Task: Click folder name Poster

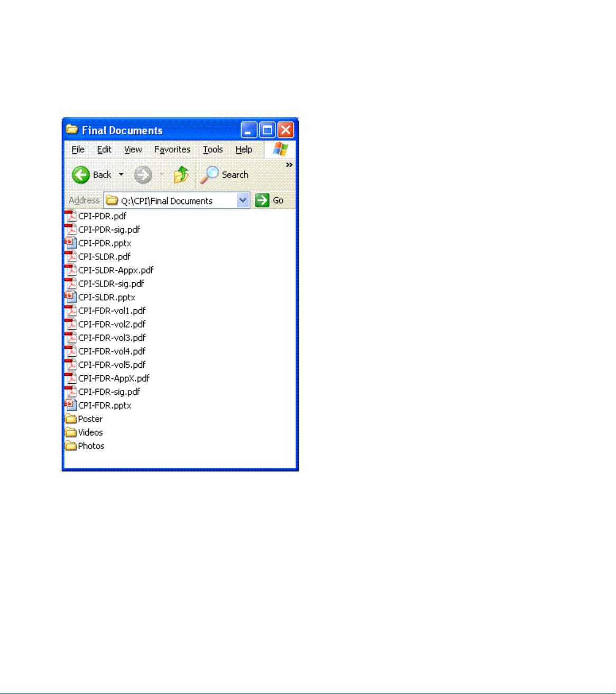Action: click(90, 419)
